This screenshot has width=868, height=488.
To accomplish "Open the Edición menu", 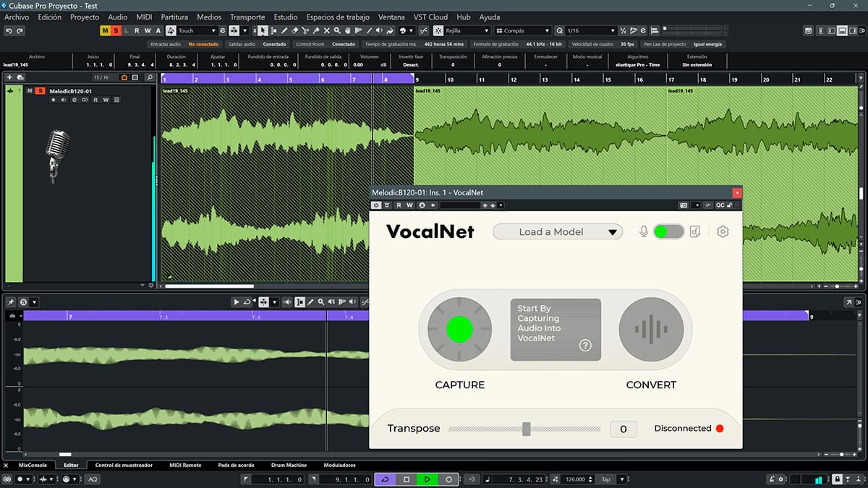I will pos(50,17).
